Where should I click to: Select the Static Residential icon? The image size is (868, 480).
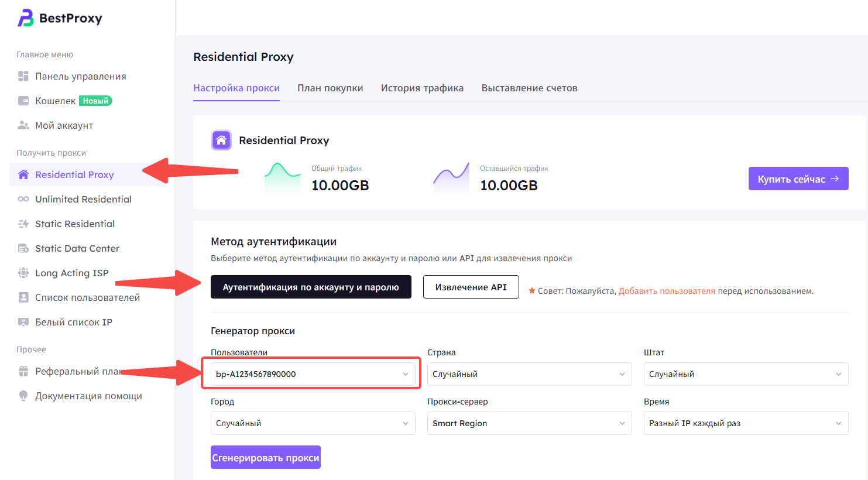[x=23, y=224]
